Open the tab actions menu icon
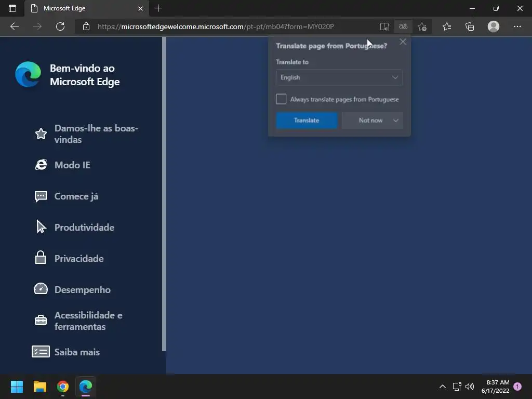 (12, 8)
